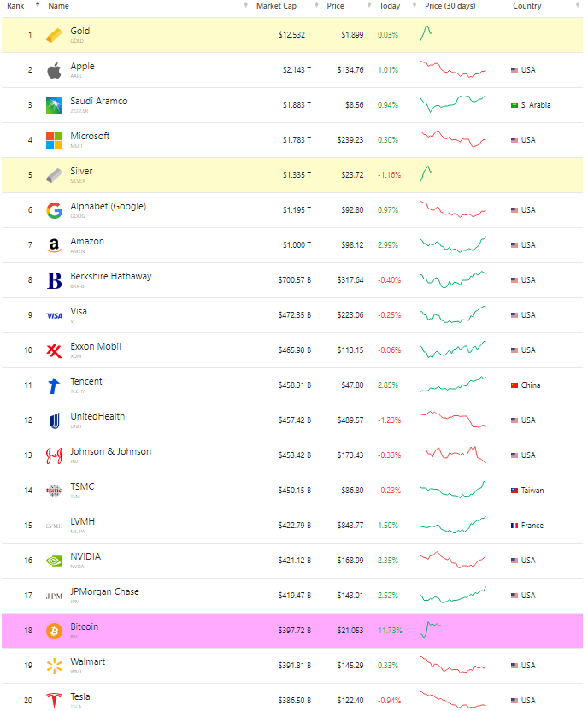Viewport: 588px width, 711px height.
Task: Sort by Price column header
Action: tap(335, 6)
